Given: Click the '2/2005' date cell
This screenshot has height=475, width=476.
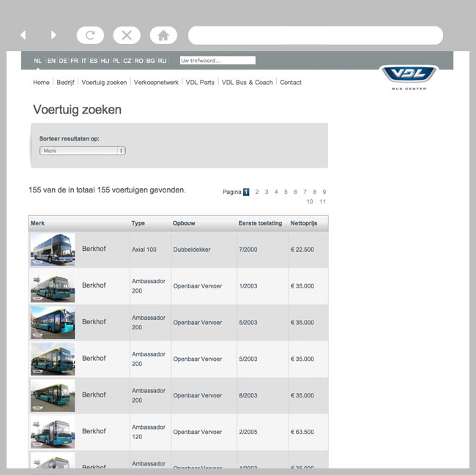Looking at the screenshot, I should click(x=248, y=432).
